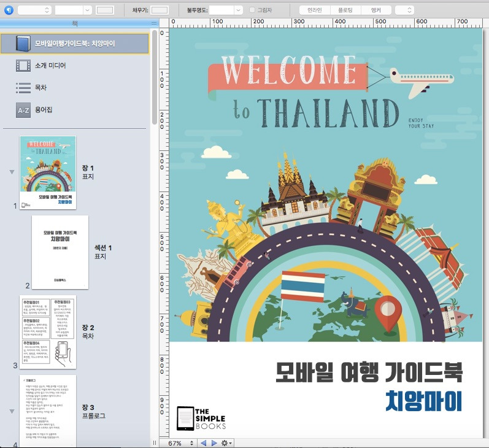Image resolution: width=489 pixels, height=448 pixels.
Task: Click the 불투명도 opacity value field
Action: [221, 10]
